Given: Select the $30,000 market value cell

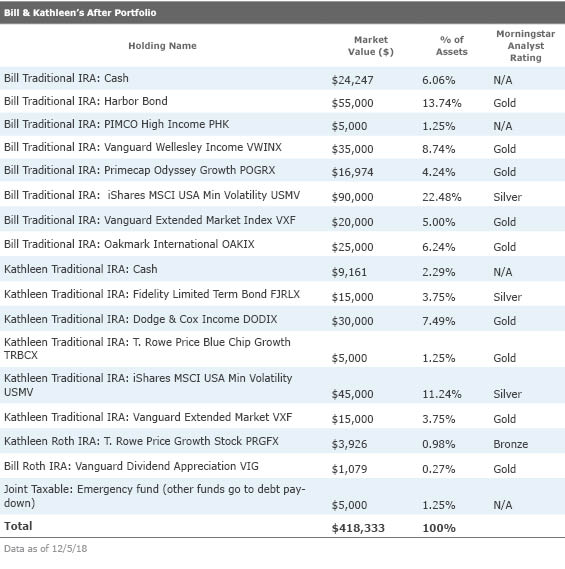Looking at the screenshot, I should 352,321.
